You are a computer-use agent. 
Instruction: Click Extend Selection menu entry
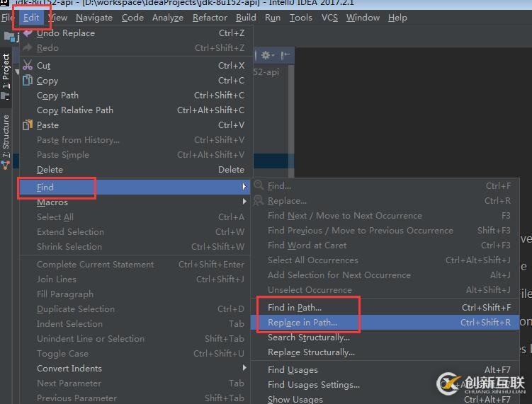[x=135, y=232]
